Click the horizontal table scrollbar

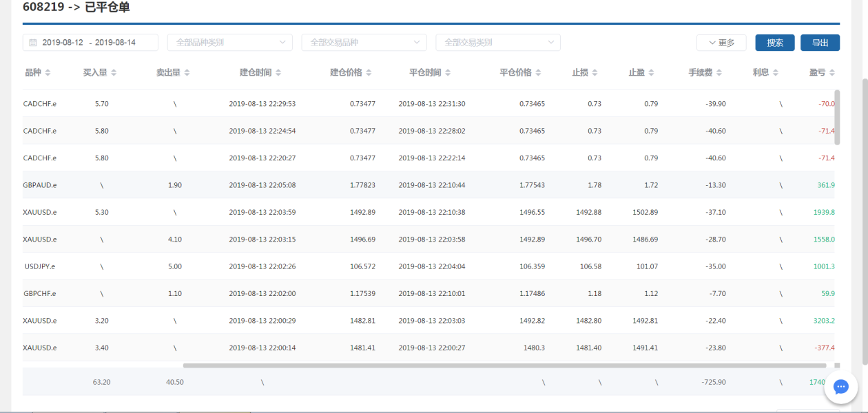pyautogui.click(x=503, y=366)
